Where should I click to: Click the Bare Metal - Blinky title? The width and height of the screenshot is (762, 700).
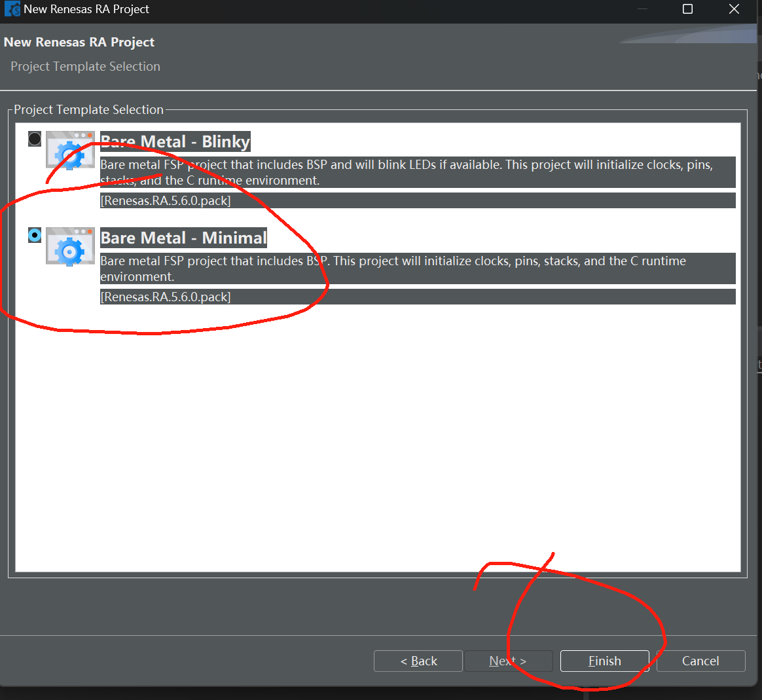(175, 141)
